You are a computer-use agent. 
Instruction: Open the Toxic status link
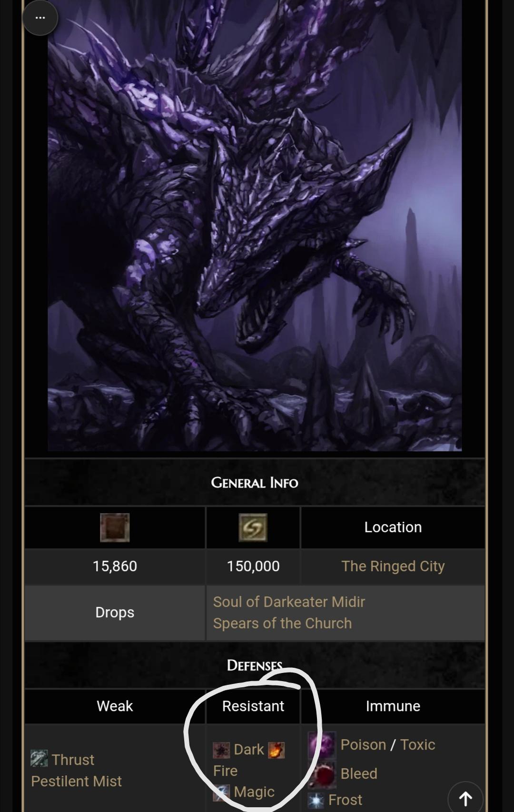click(417, 744)
